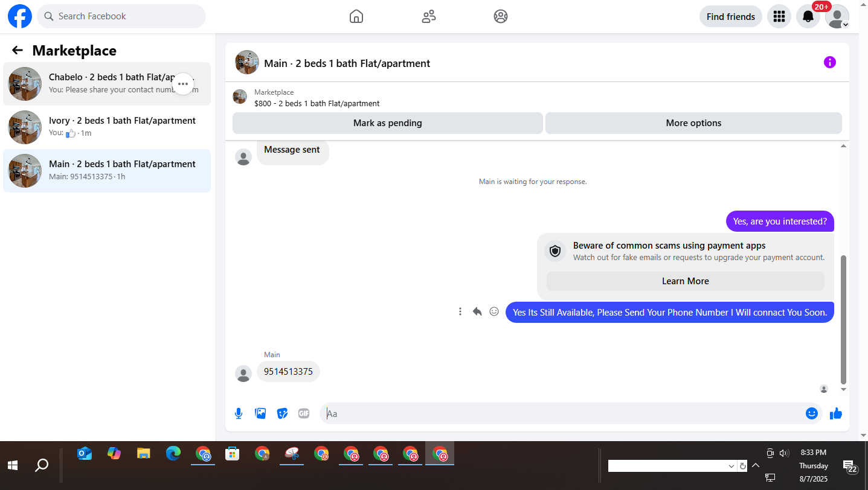Open the Facebook menu grid icon
The width and height of the screenshot is (868, 490).
point(779,16)
